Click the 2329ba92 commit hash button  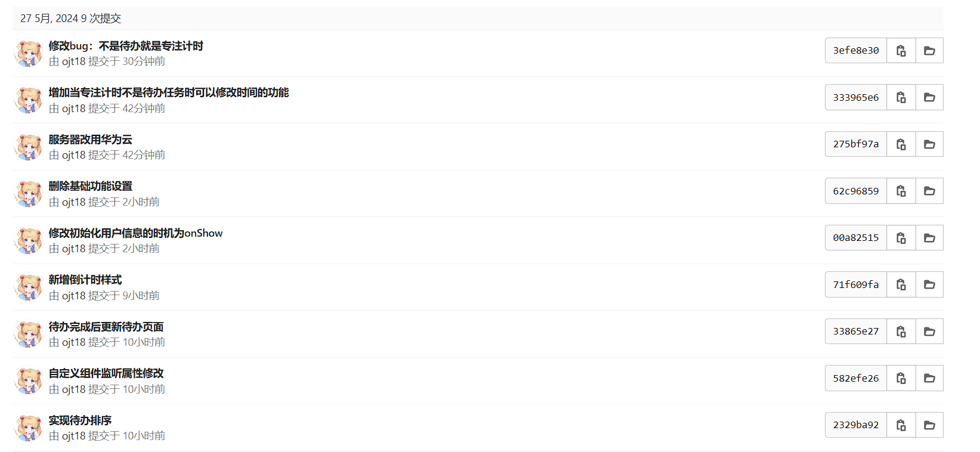(x=856, y=425)
